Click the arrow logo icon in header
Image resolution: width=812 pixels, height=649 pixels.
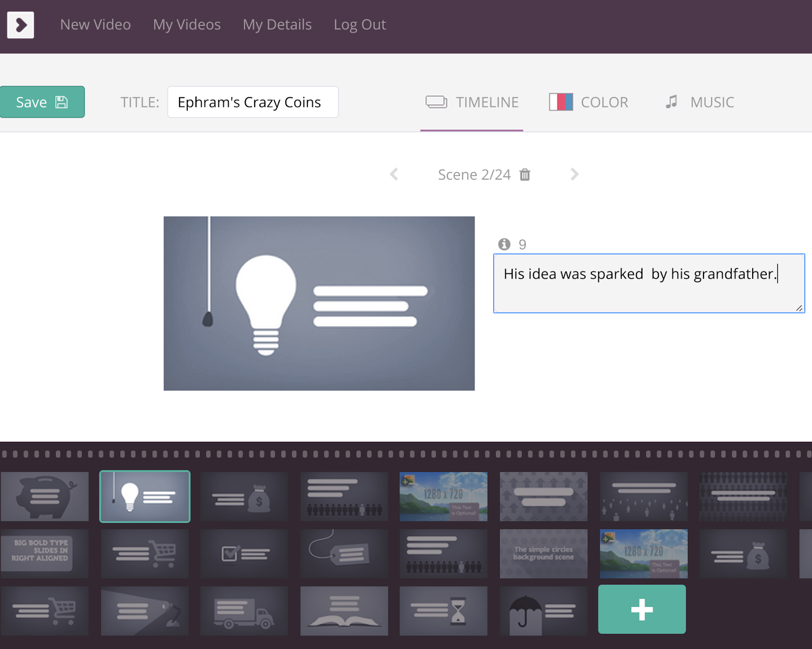[21, 25]
